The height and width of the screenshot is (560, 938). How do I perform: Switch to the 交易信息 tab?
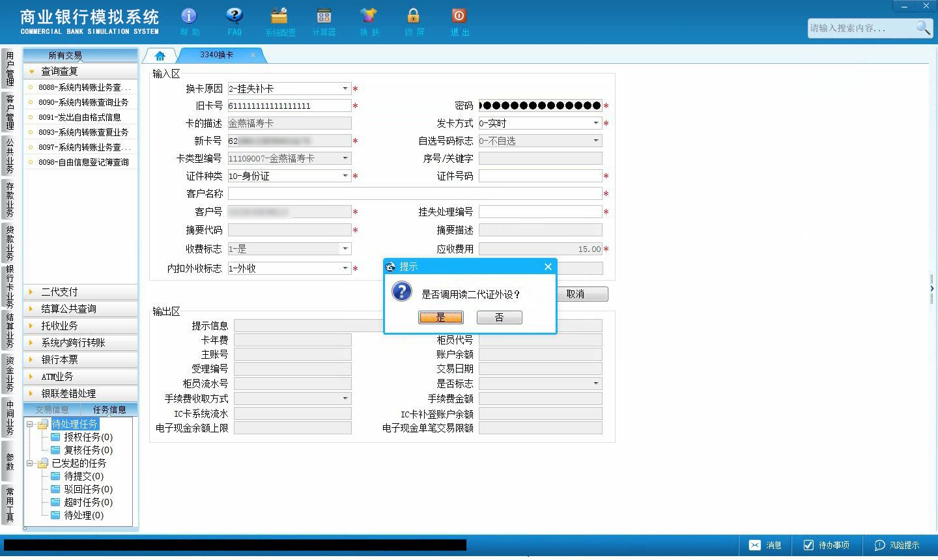pyautogui.click(x=52, y=410)
